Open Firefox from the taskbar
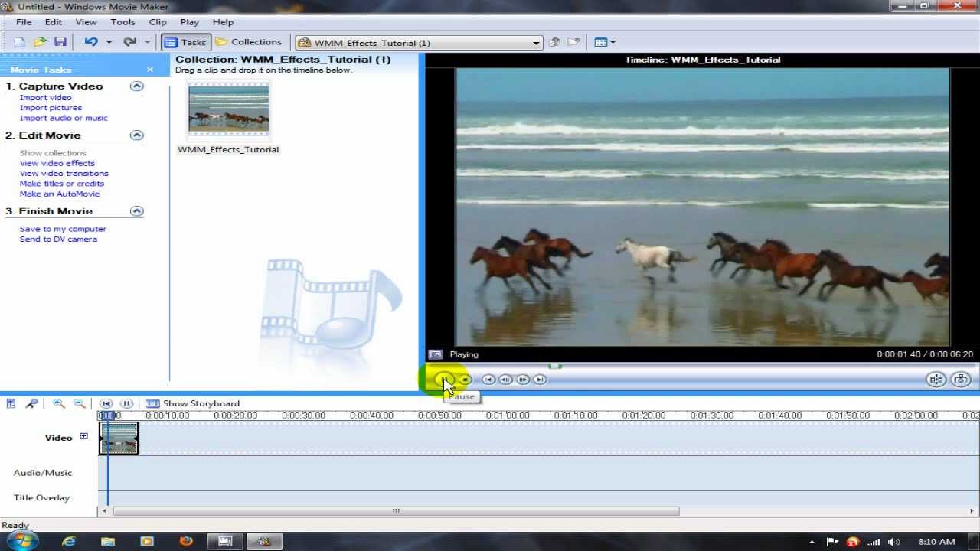This screenshot has height=551, width=980. 186,541
